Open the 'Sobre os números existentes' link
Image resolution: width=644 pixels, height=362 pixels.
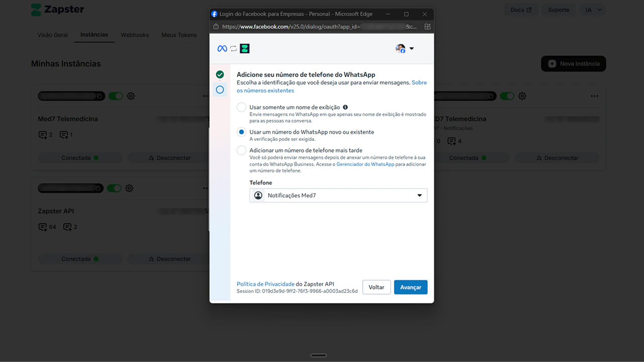tap(332, 86)
